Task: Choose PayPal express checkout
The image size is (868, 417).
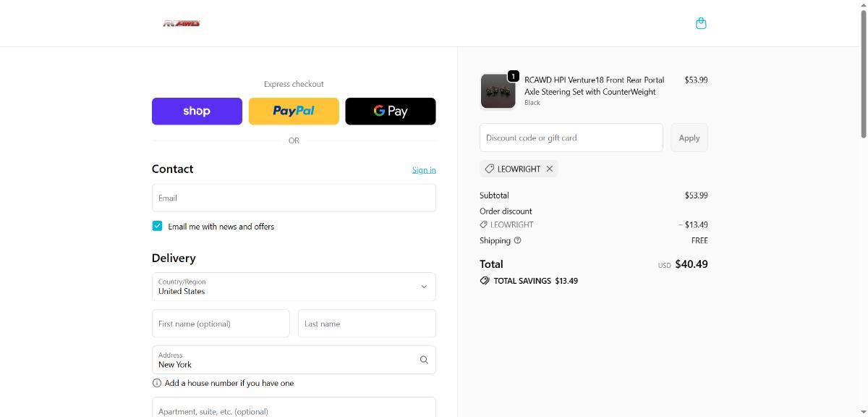Action: [294, 111]
